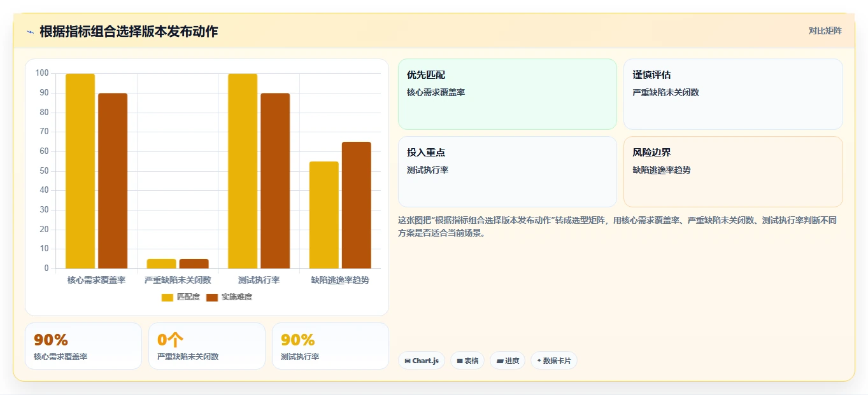Screen dimensions: 868x395
Task: Click the y-axis value 0
Action: (x=46, y=268)
